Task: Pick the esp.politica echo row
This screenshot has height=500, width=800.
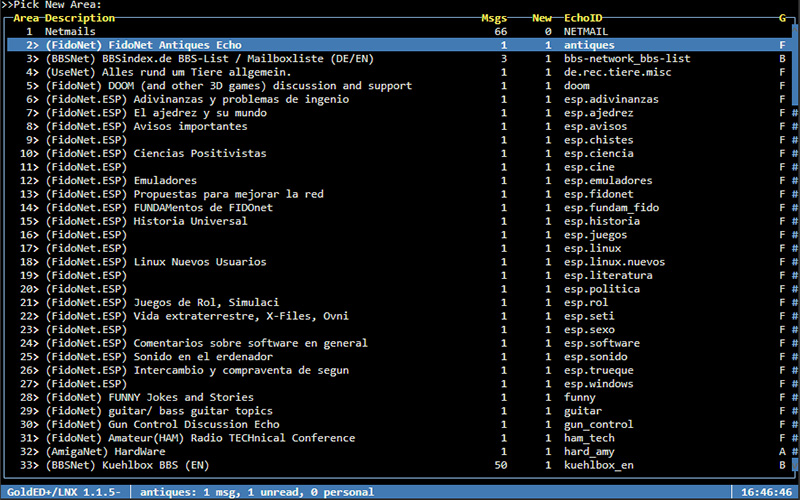Action: click(399, 289)
